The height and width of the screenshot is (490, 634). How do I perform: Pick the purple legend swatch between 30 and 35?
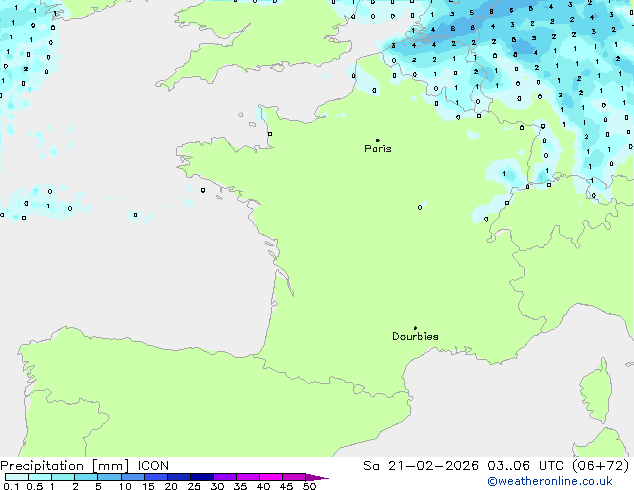225,477
